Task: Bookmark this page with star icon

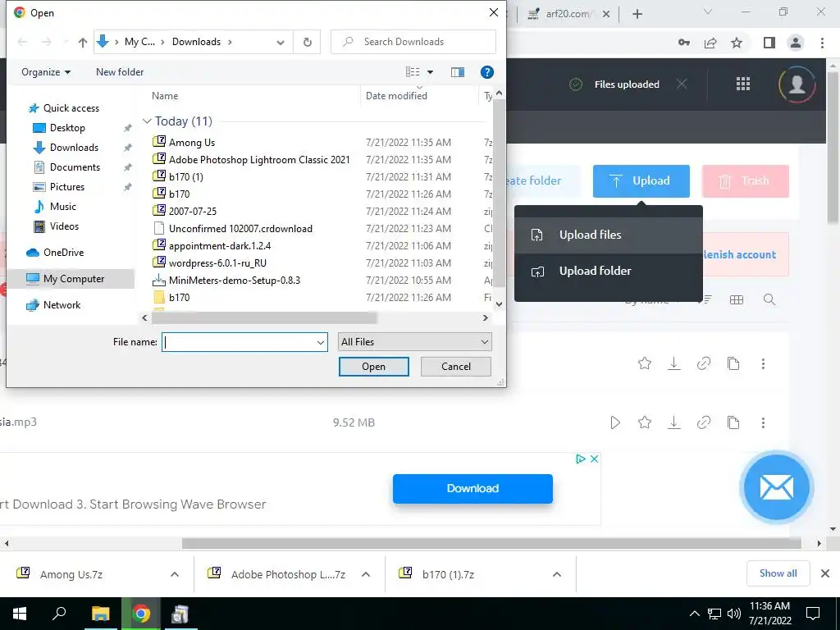Action: [x=737, y=43]
